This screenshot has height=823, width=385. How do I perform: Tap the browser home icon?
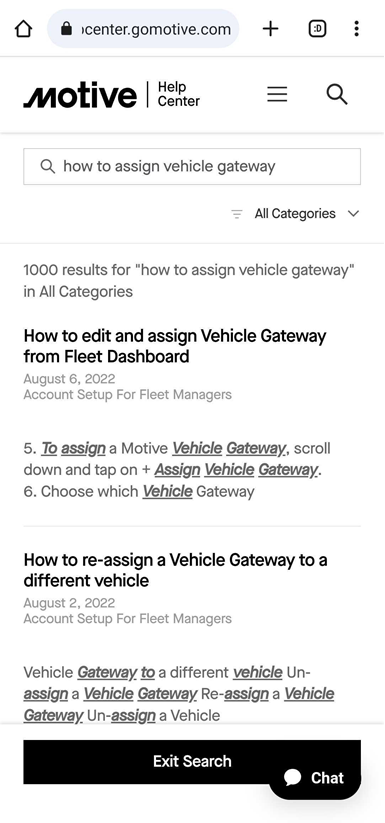click(24, 29)
